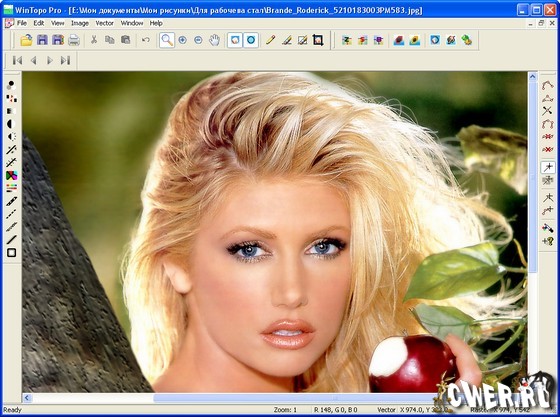Toggle the show vector view button
The width and height of the screenshot is (560, 417).
(x=251, y=40)
